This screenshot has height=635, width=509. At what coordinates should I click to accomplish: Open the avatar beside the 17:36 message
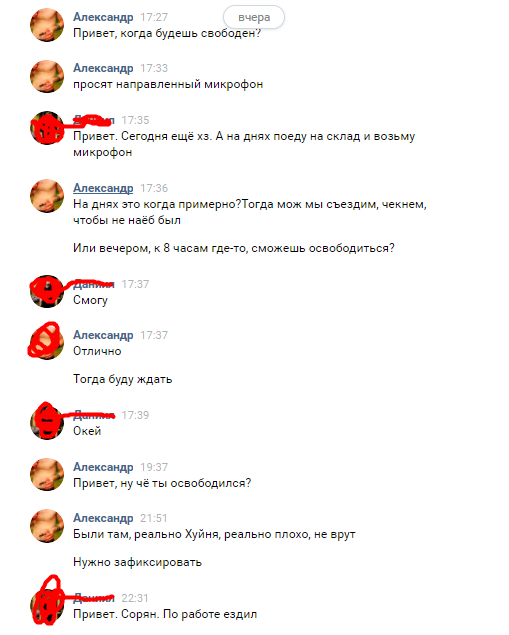tap(47, 196)
